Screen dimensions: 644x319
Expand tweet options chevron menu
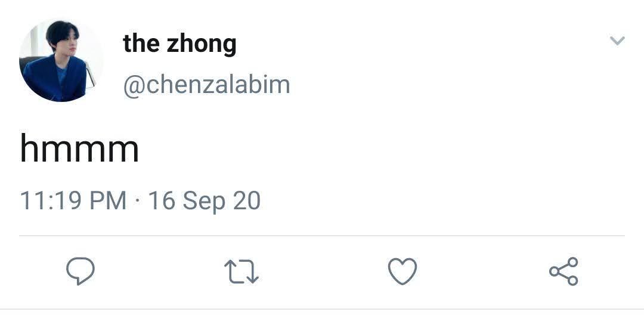point(617,40)
